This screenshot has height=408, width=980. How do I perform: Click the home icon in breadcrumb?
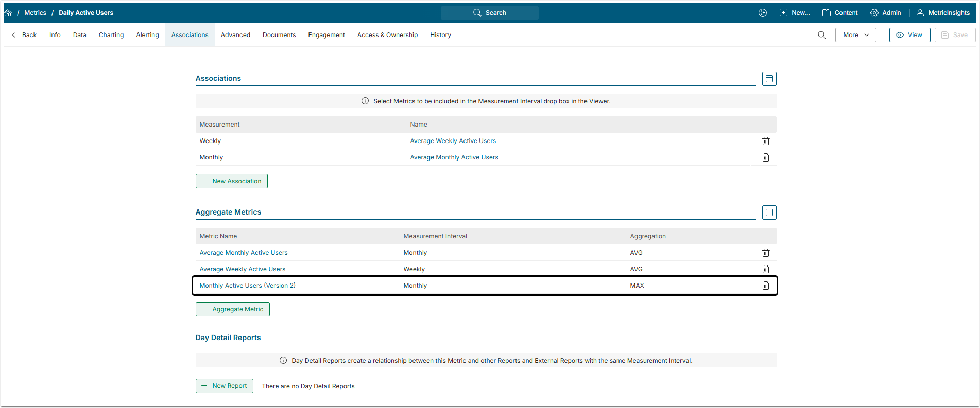(8, 13)
